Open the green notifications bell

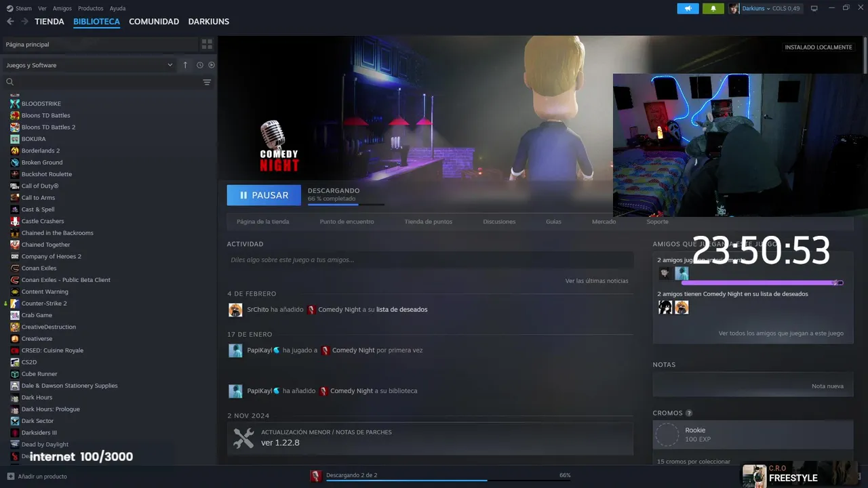(713, 8)
